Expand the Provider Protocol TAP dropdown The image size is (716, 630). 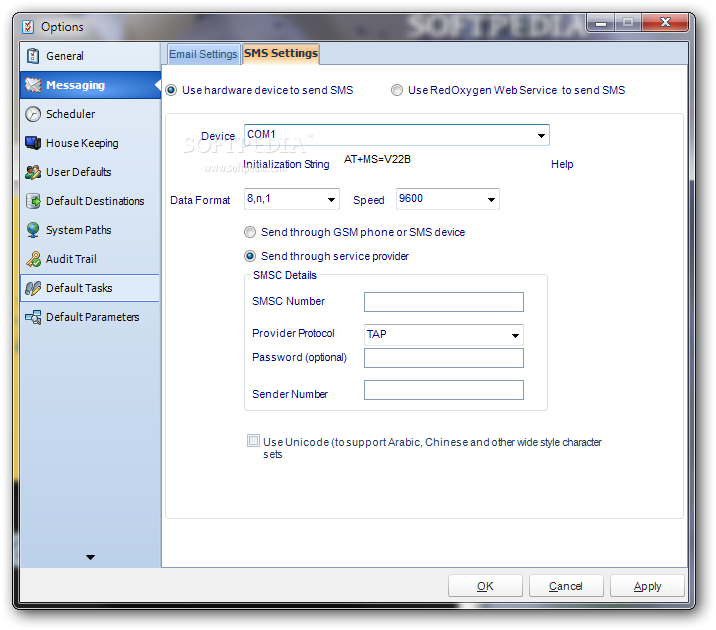tap(515, 336)
